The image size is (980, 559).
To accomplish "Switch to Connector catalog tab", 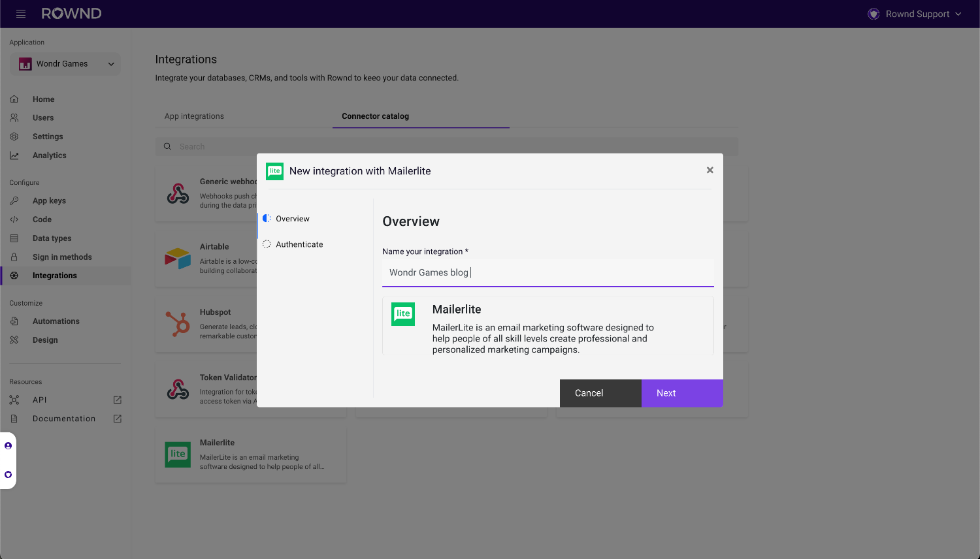I will point(375,116).
